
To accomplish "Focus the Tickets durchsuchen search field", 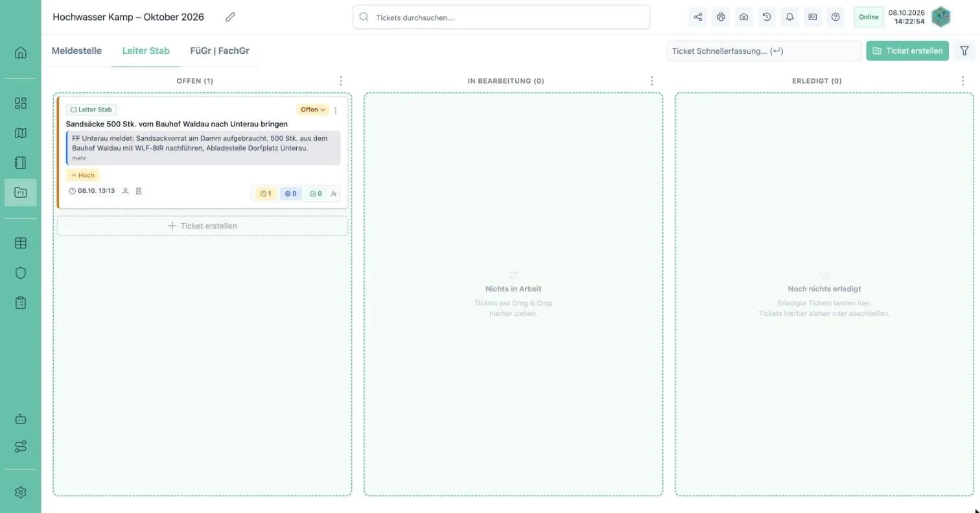I will [x=502, y=18].
